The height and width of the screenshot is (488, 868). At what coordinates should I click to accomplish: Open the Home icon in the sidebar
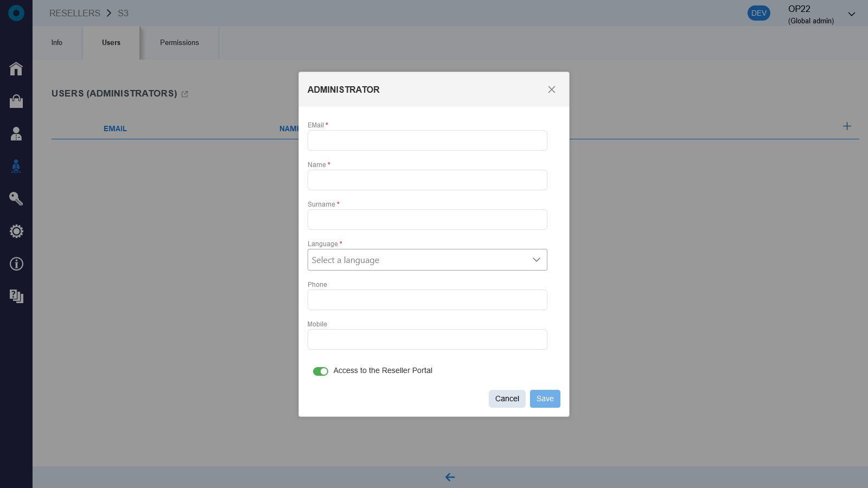pyautogui.click(x=16, y=68)
